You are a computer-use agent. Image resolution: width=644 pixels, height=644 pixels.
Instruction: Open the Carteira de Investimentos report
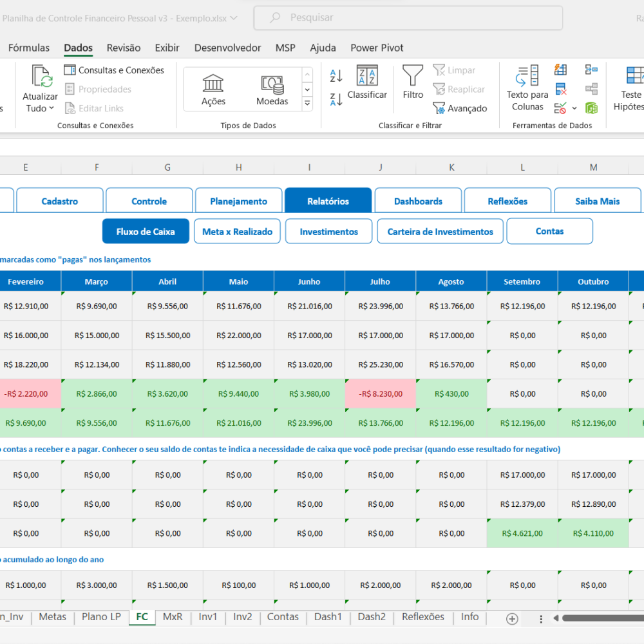click(x=440, y=231)
